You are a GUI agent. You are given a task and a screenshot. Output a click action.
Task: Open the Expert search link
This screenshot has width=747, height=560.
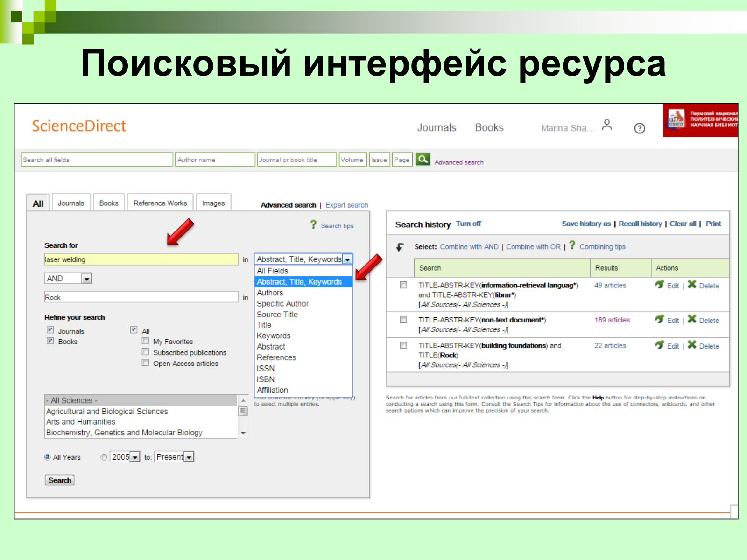(x=346, y=205)
